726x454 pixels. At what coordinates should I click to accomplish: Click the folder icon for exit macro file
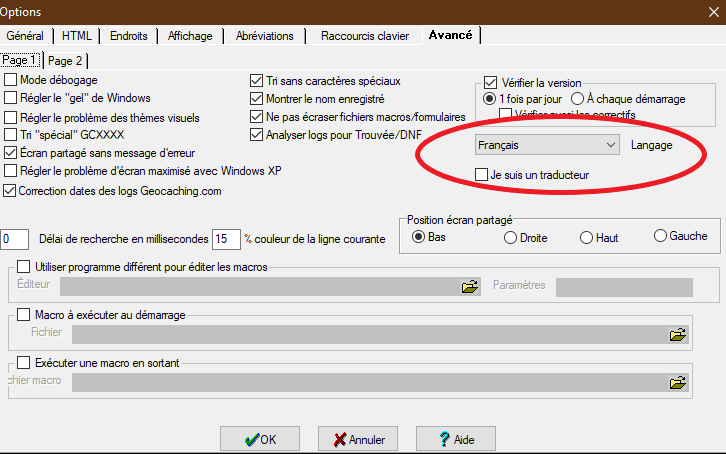tap(678, 382)
